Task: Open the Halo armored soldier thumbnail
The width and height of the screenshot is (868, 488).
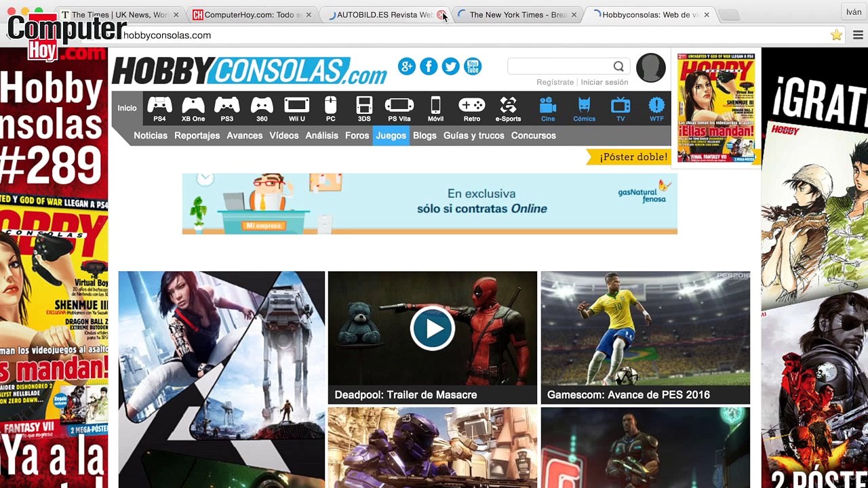Action: coord(432,448)
